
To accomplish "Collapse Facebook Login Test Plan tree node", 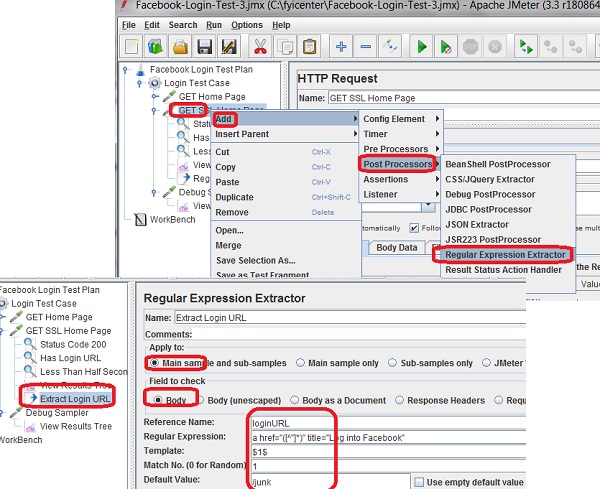I will click(125, 70).
